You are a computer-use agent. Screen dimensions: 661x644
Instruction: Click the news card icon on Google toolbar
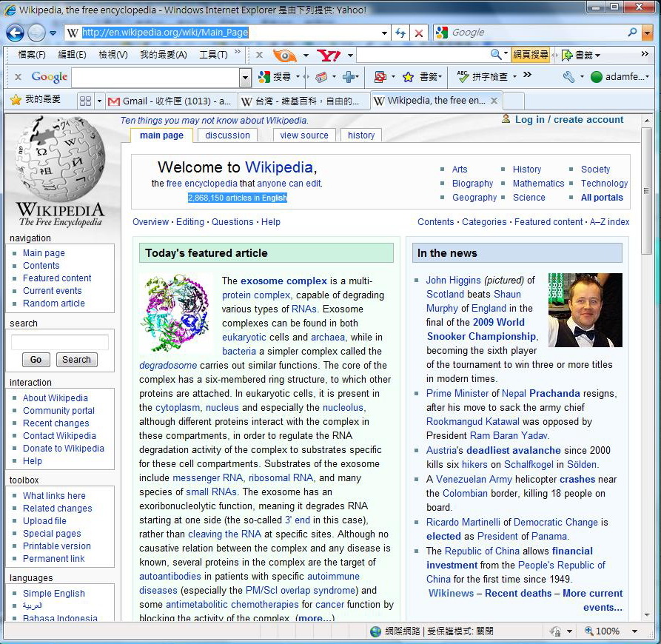tap(321, 77)
